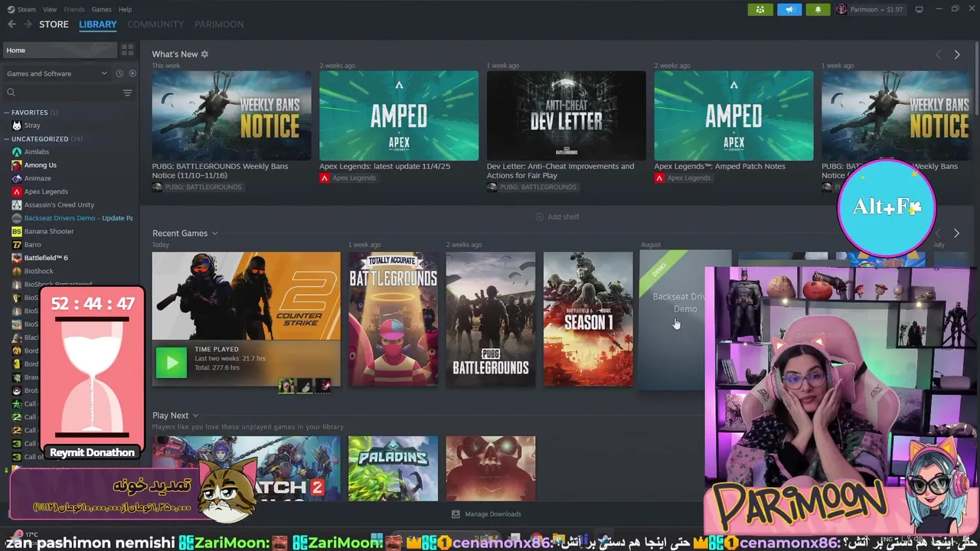980x551 pixels.
Task: Open Dev Letter Anti-Cheat Improvements article
Action: (560, 170)
